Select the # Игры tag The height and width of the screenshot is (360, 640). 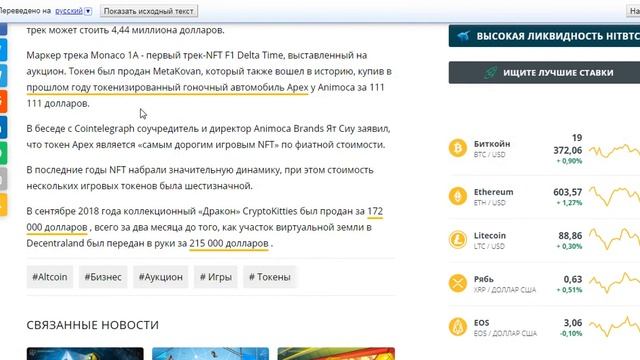pyautogui.click(x=216, y=277)
